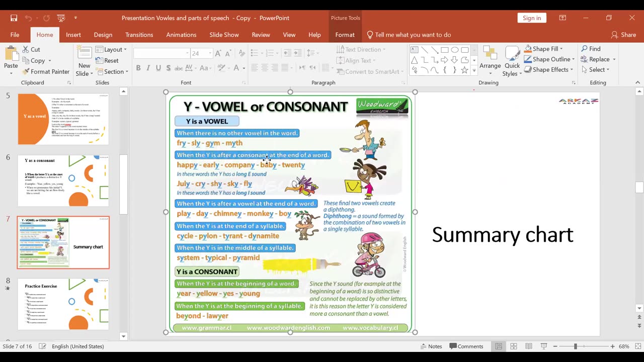Click Replace in the Editing group
This screenshot has height=362, width=644.
click(x=598, y=59)
